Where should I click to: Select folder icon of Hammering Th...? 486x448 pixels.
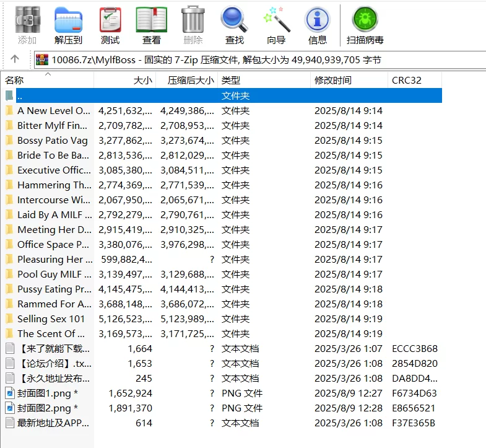click(x=10, y=185)
